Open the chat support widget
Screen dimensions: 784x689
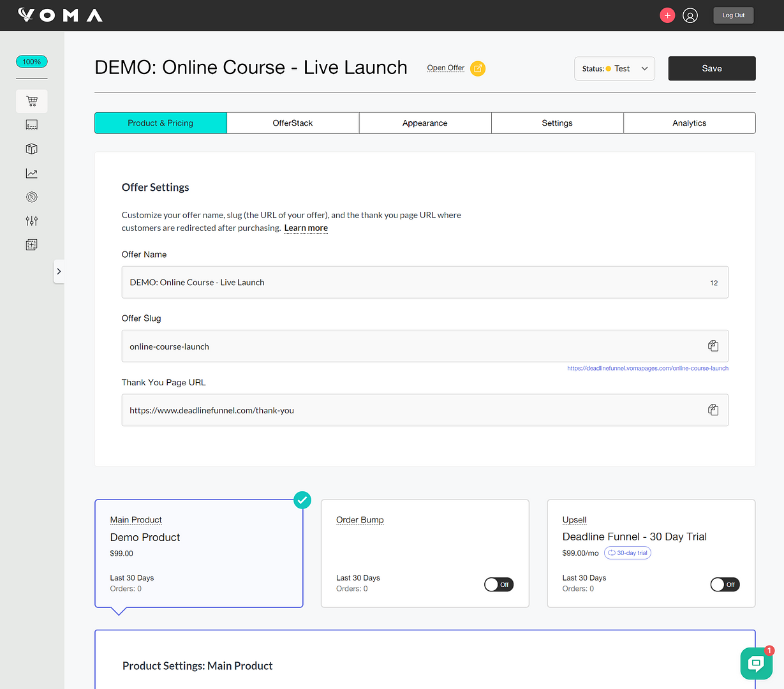(757, 663)
